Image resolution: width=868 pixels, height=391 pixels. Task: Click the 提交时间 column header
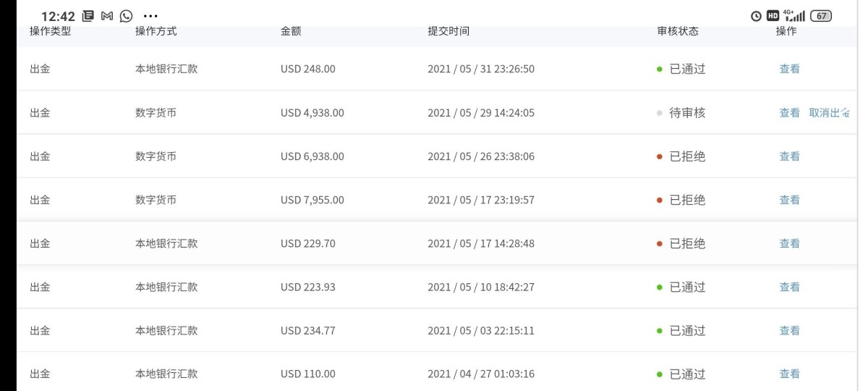(448, 31)
